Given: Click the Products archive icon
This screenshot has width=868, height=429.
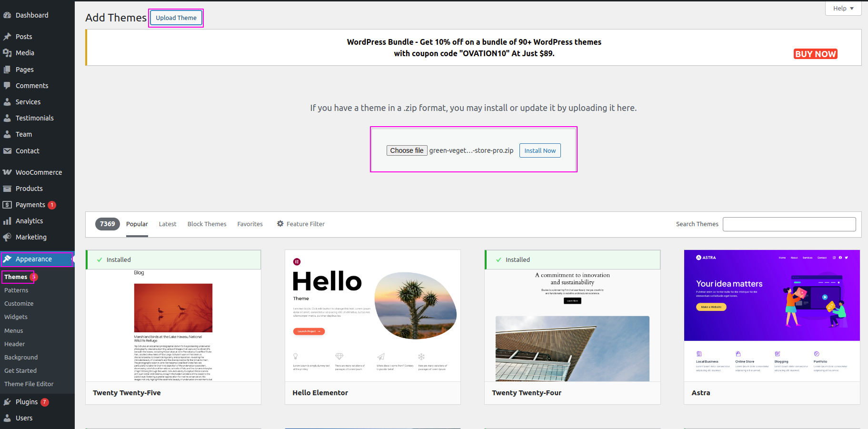Looking at the screenshot, I should pos(7,189).
